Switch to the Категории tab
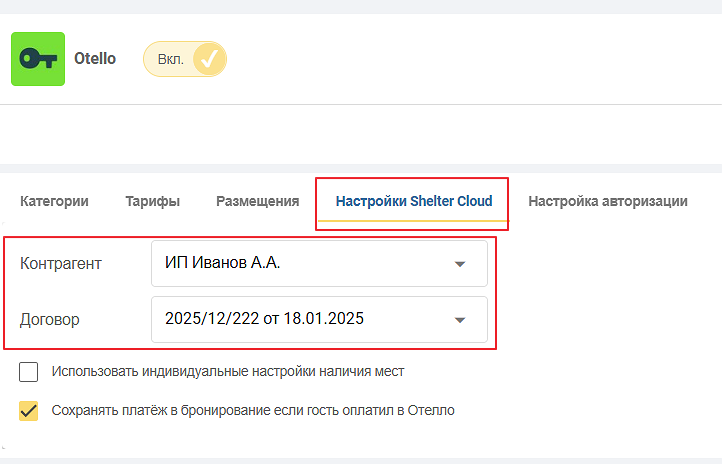Screen dimensions: 722x464 click(54, 201)
